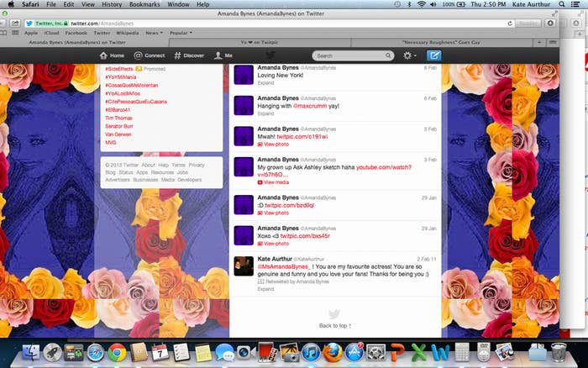Open Finder in the dock
Screen dimensions: 588x368
click(x=31, y=353)
